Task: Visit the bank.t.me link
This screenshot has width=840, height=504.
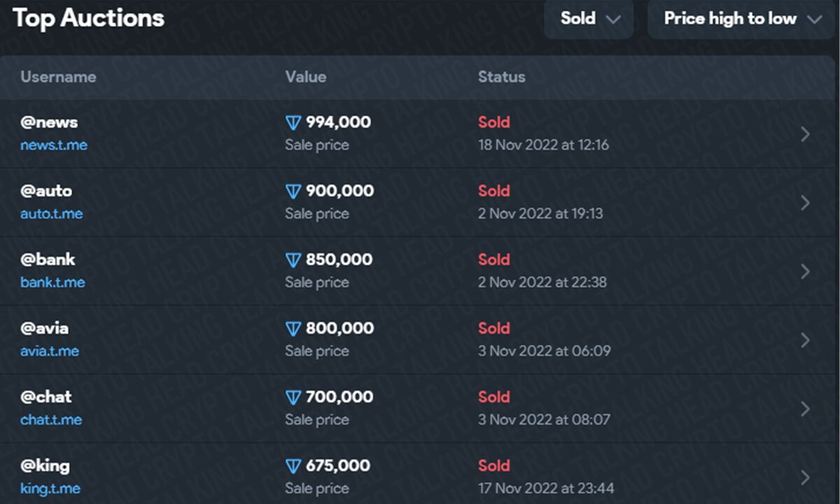Action: click(52, 283)
